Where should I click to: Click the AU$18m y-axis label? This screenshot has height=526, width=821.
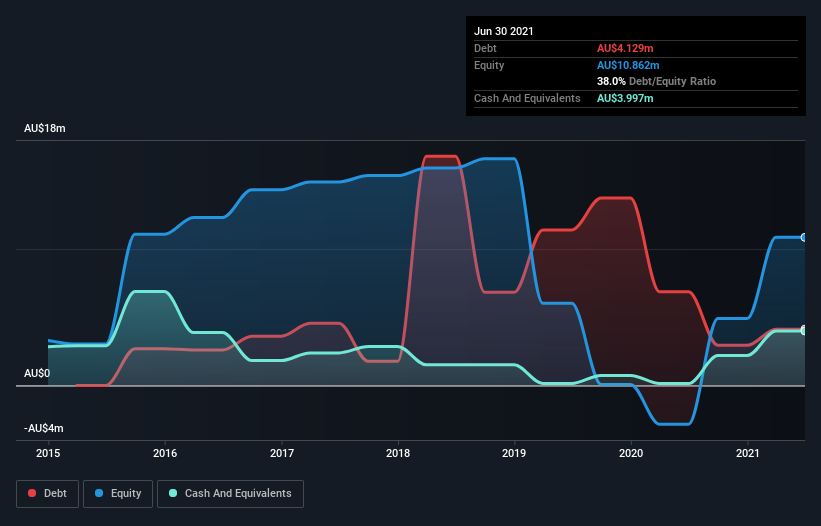click(45, 128)
